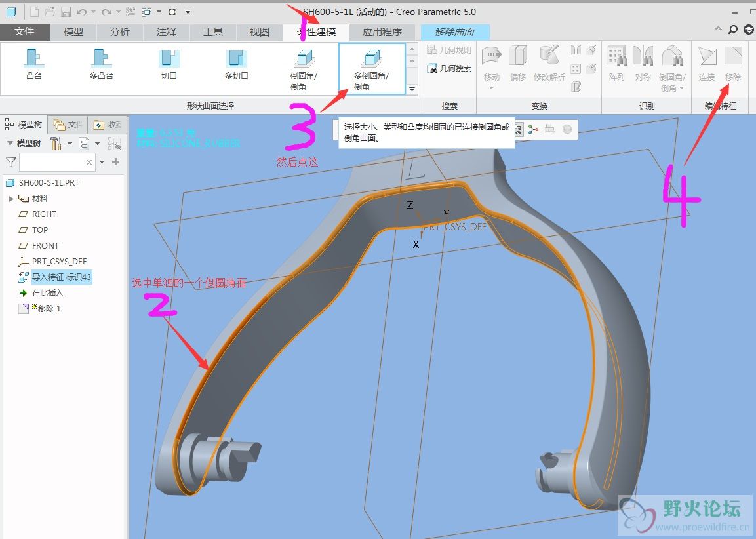The width and height of the screenshot is (756, 539).
Task: Click the 移动 transform tool
Action: click(491, 63)
